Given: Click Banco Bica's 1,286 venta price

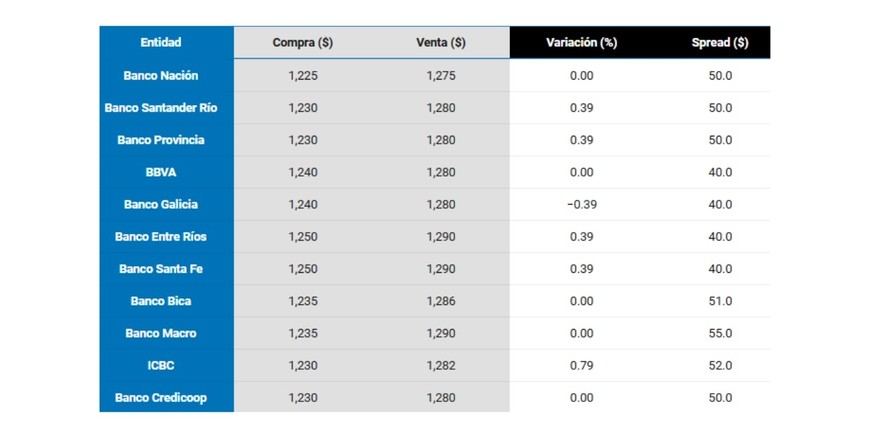Looking at the screenshot, I should click(441, 301).
